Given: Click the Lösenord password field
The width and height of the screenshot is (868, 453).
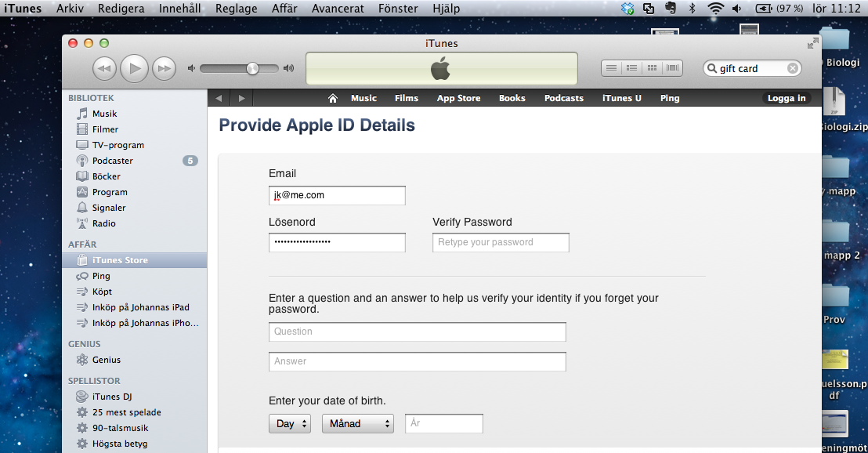Looking at the screenshot, I should (337, 242).
